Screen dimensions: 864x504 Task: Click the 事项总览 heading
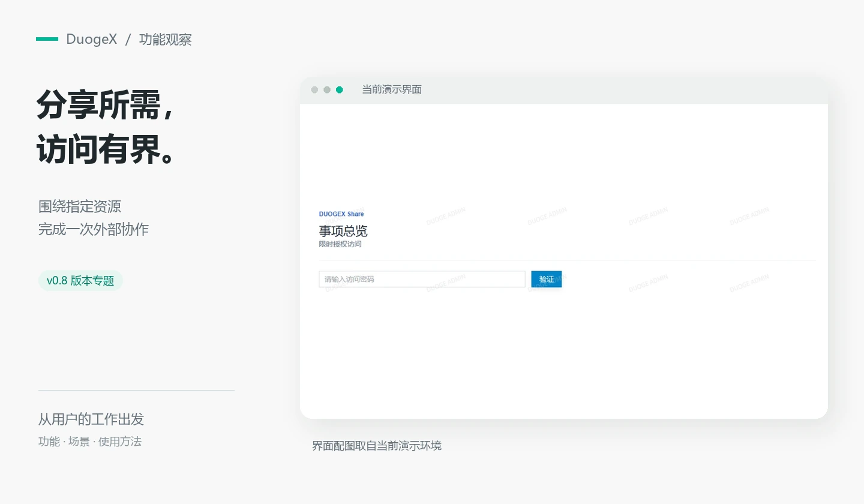pyautogui.click(x=343, y=231)
